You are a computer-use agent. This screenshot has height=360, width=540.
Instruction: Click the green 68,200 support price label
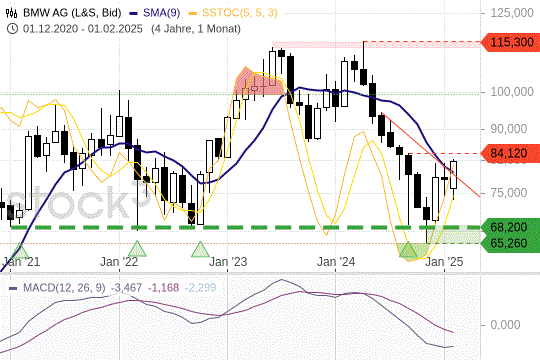tap(510, 227)
